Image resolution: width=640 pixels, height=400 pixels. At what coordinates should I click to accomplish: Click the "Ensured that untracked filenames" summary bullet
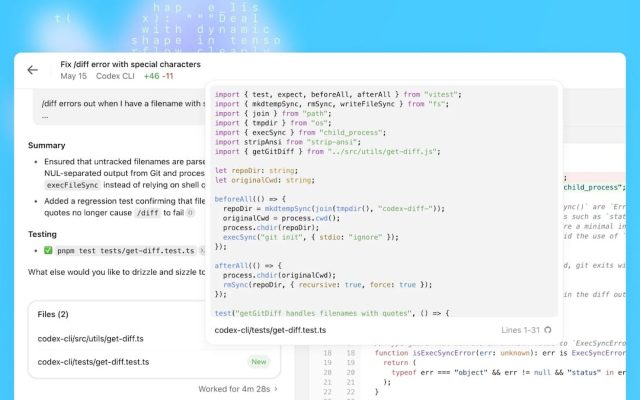(124, 173)
